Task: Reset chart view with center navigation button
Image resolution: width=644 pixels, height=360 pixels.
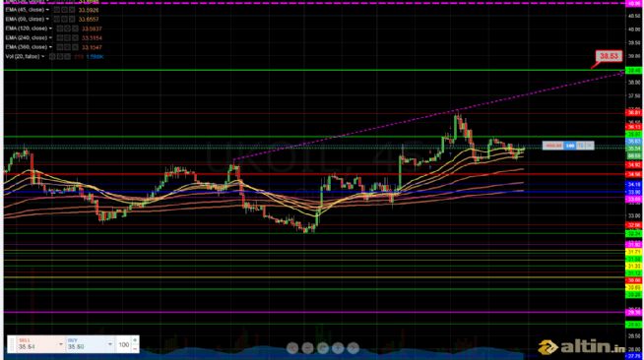Action: pos(322,348)
